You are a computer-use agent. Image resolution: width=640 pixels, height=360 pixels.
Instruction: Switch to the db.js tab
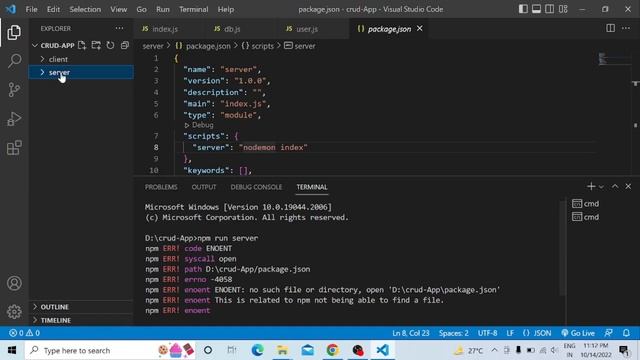232,29
